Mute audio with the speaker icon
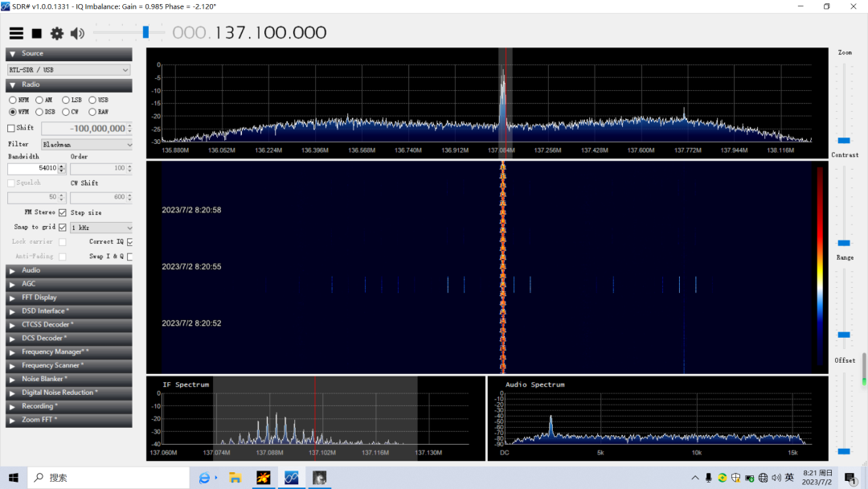The image size is (868, 489). pyautogui.click(x=77, y=34)
